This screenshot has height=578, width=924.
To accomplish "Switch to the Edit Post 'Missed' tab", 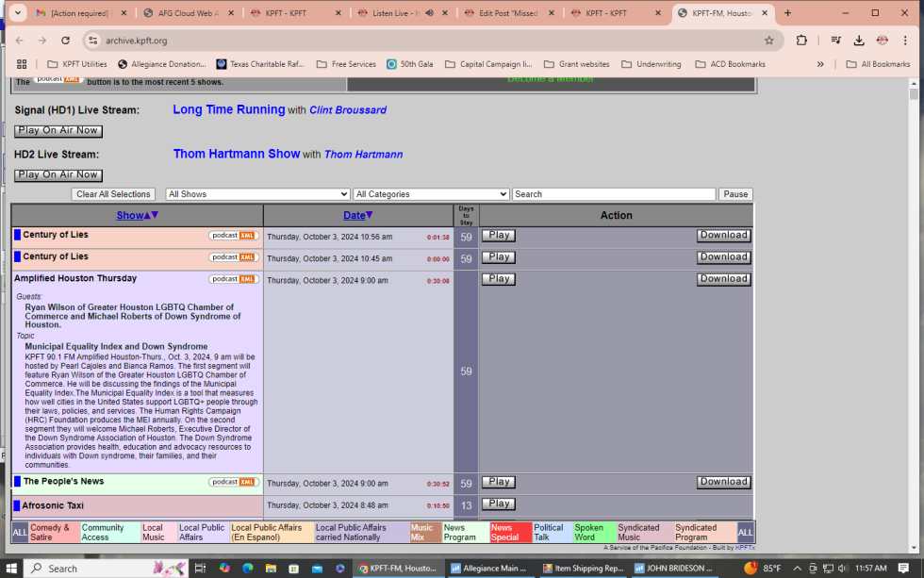I will (x=509, y=14).
